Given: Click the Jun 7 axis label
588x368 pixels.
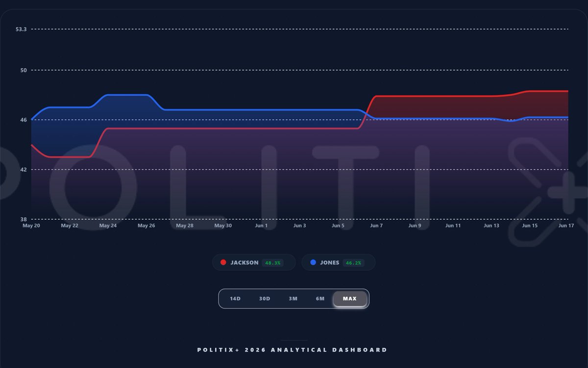Looking at the screenshot, I should pos(376,226).
